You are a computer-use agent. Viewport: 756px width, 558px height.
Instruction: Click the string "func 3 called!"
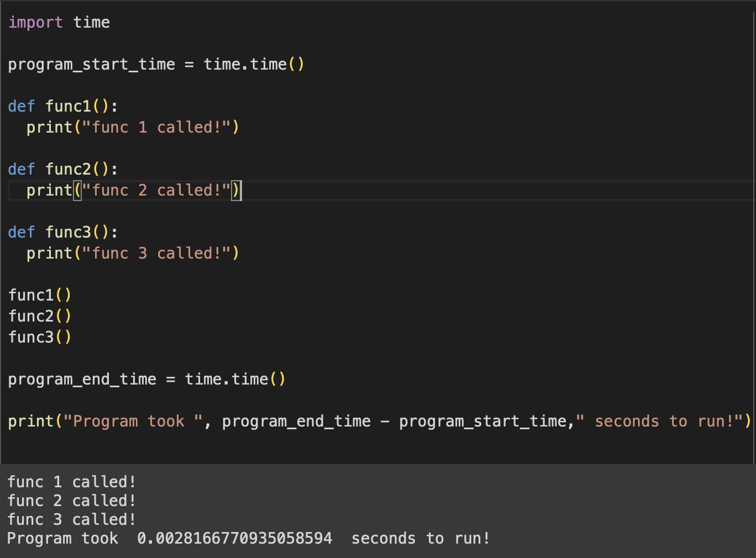coord(160,253)
